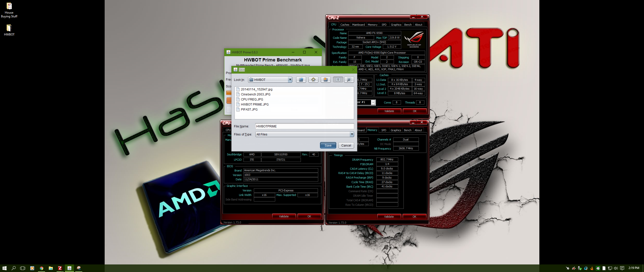Image resolution: width=644 pixels, height=272 pixels.
Task: Open the Snipping Tool taskbar icon
Action: point(79,268)
